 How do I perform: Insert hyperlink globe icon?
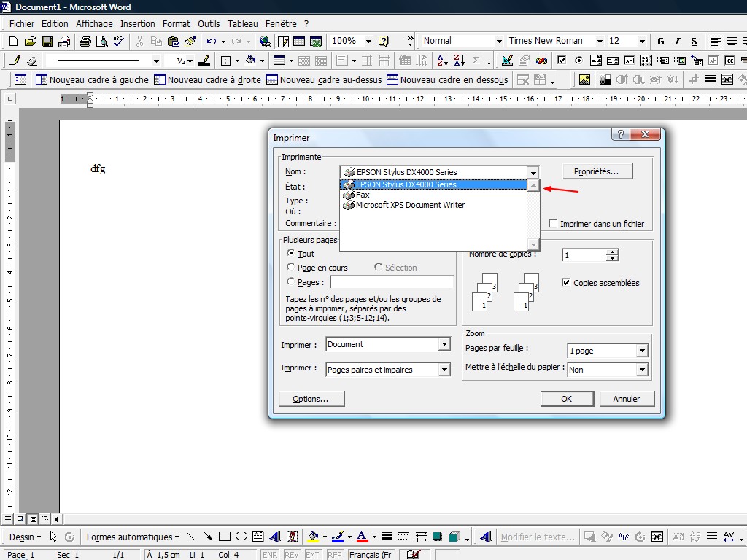click(x=266, y=42)
